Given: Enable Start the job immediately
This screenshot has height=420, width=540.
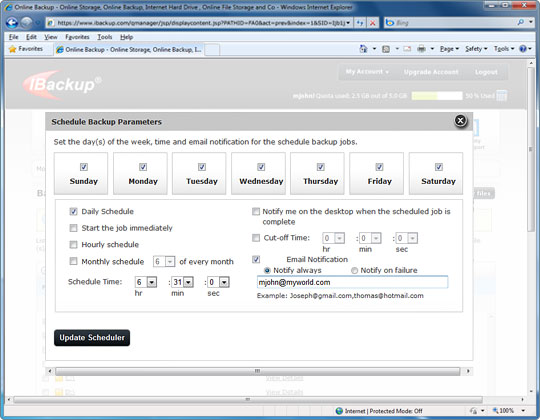Looking at the screenshot, I should [73, 228].
